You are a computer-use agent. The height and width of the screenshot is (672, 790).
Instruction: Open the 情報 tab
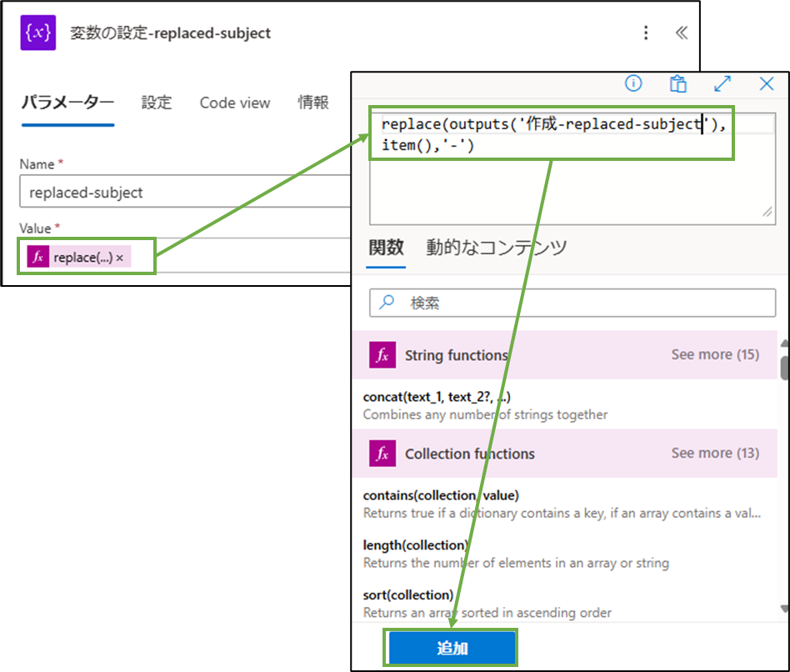[x=312, y=103]
